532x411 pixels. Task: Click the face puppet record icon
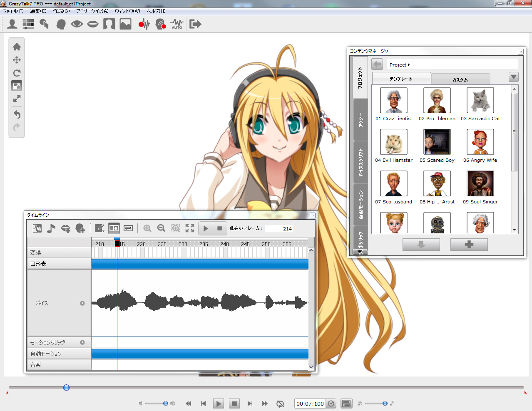161,24
